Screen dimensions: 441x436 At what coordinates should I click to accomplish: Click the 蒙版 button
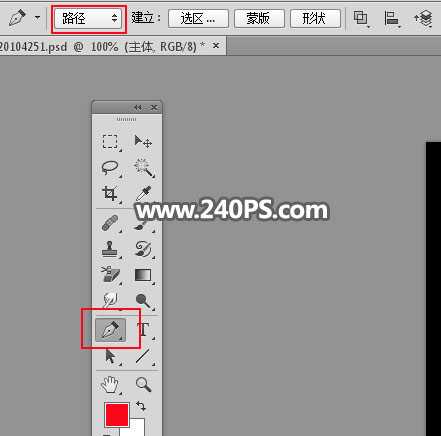point(259,18)
